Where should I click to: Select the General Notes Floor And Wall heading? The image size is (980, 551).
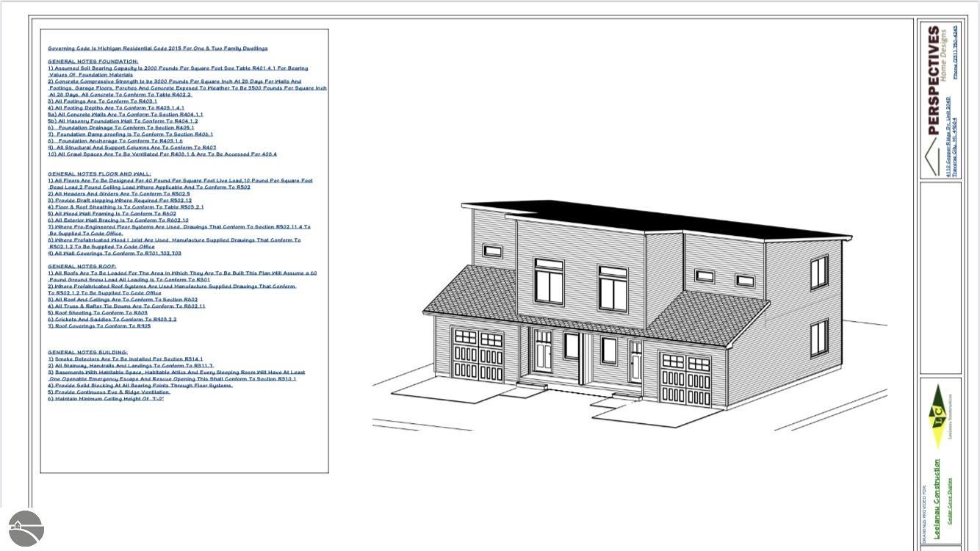[99, 174]
